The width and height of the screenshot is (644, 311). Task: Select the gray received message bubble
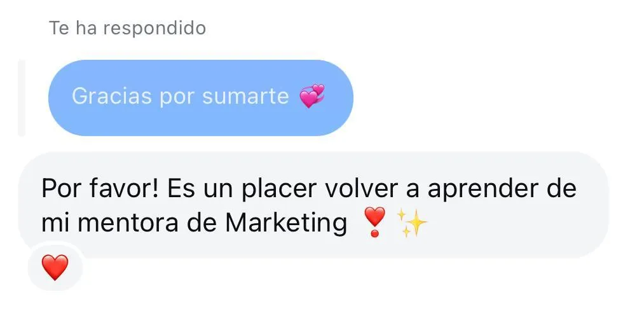(314, 205)
